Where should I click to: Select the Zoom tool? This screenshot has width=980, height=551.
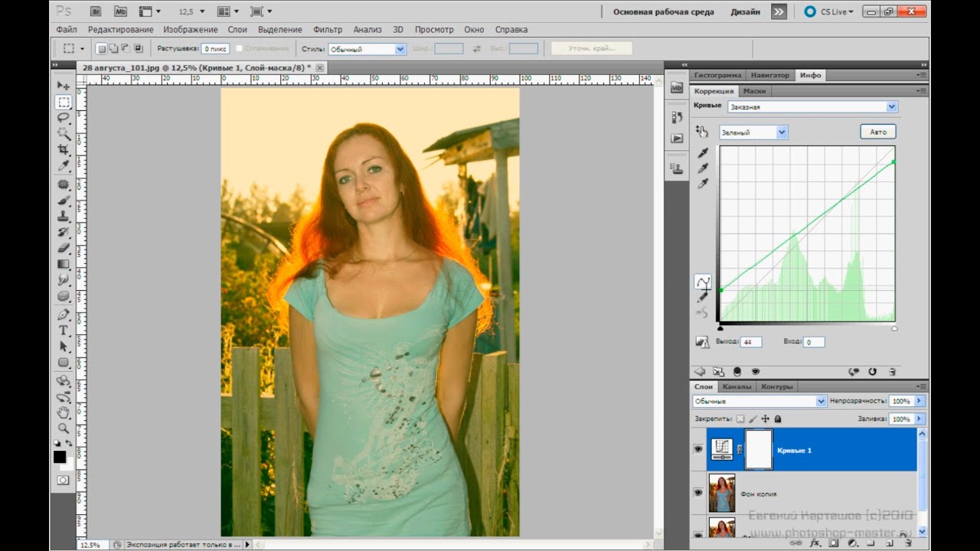[x=64, y=429]
